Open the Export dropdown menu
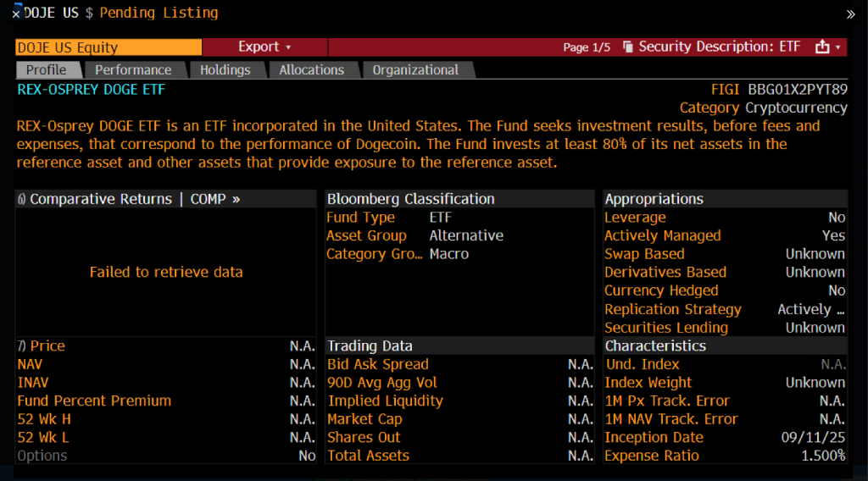Image resolution: width=868 pixels, height=481 pixels. tap(264, 47)
